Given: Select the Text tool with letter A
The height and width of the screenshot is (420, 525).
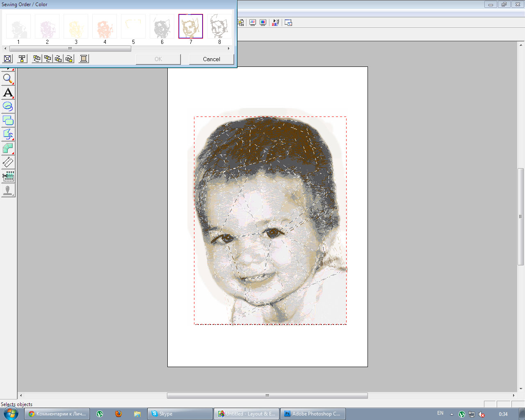Looking at the screenshot, I should coord(8,92).
